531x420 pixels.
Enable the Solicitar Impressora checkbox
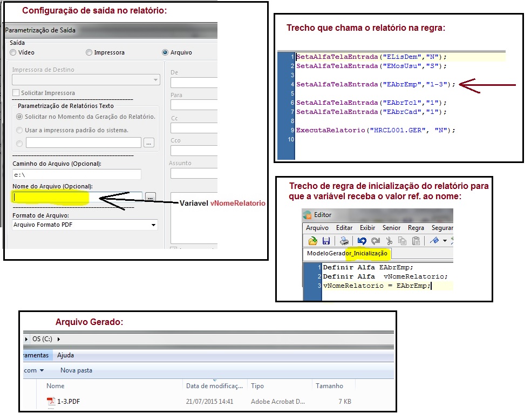[x=16, y=93]
